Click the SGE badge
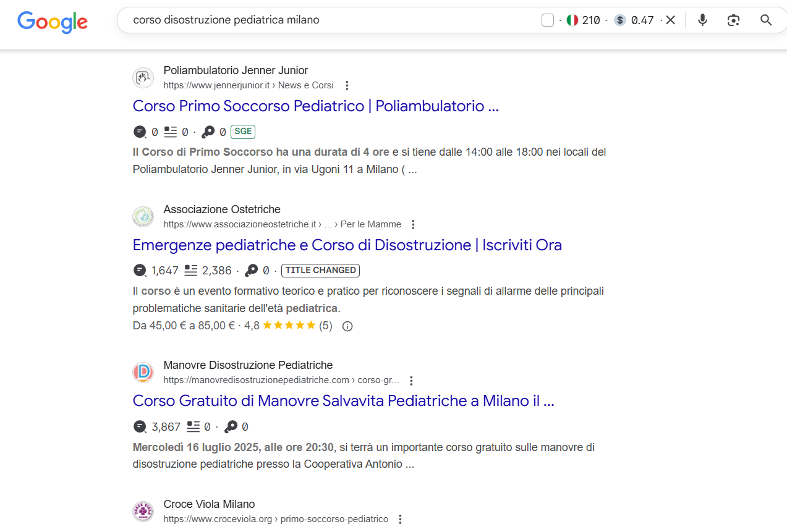The width and height of the screenshot is (787, 532). pyautogui.click(x=243, y=132)
